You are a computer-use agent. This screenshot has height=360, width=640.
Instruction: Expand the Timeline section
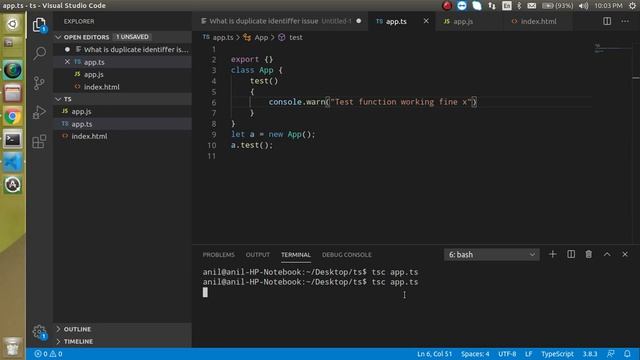point(122,341)
